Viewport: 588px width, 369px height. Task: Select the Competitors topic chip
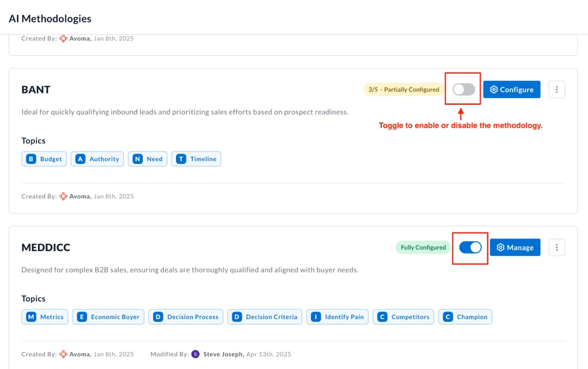point(403,317)
